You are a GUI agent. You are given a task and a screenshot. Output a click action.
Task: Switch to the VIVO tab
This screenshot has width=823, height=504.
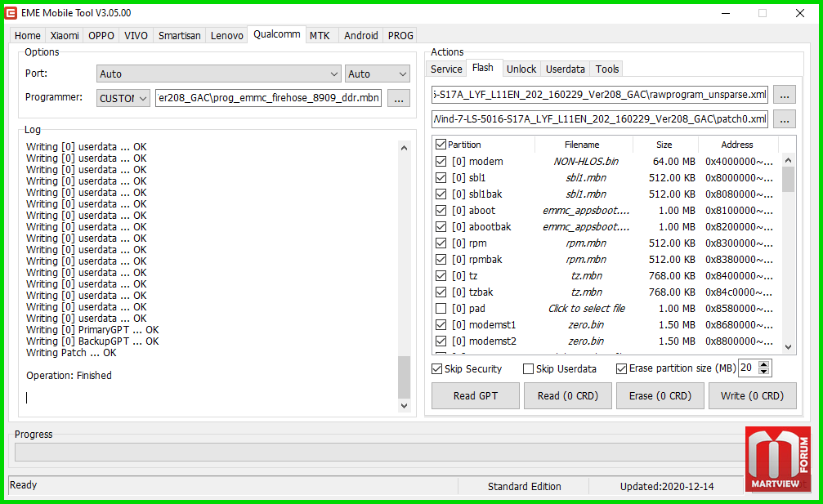[x=136, y=36]
